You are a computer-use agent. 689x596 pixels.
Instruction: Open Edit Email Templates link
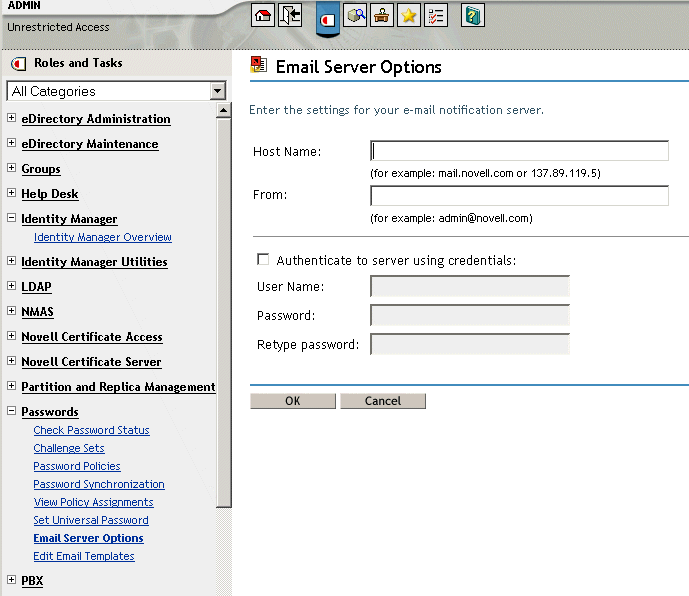pyautogui.click(x=84, y=556)
